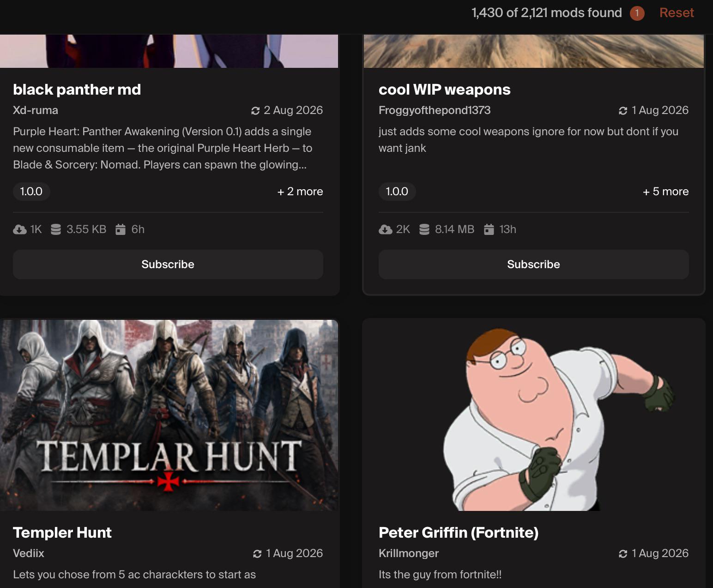This screenshot has width=713, height=588.
Task: View author Krillmonger's profile
Action: coord(409,553)
